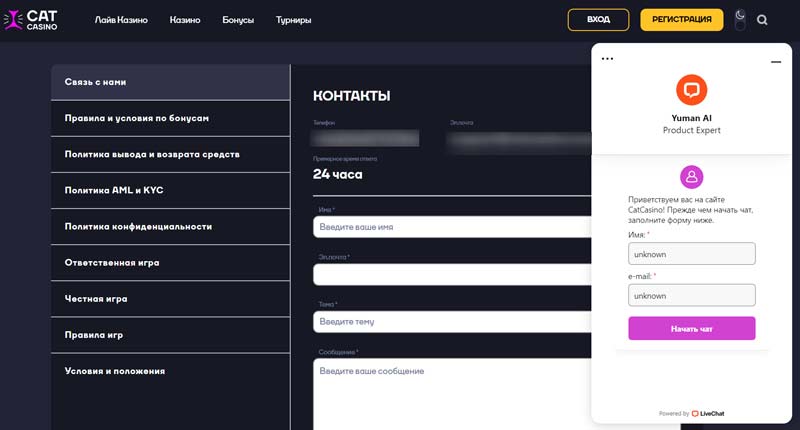Open the Турниры page
This screenshot has width=800, height=430.
(x=293, y=20)
